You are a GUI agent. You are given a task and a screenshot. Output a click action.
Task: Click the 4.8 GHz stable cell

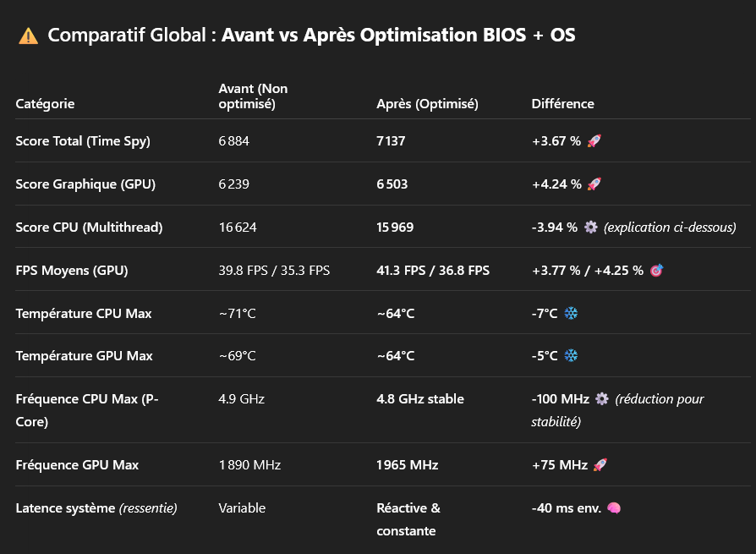tap(420, 398)
